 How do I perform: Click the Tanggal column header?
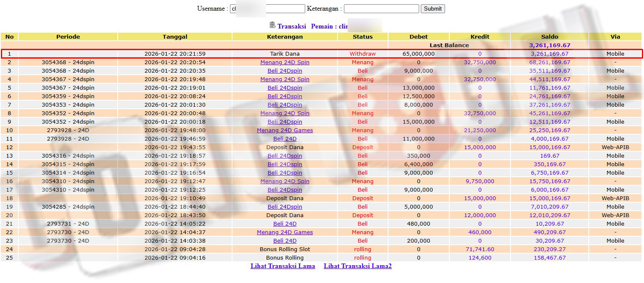175,37
